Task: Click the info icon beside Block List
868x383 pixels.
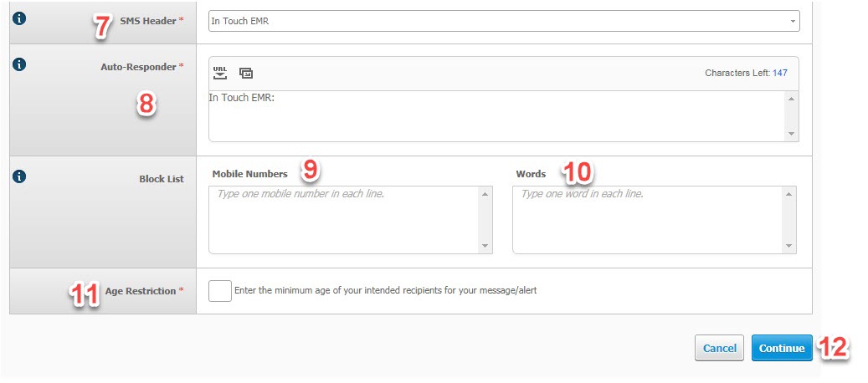Action: pyautogui.click(x=19, y=176)
